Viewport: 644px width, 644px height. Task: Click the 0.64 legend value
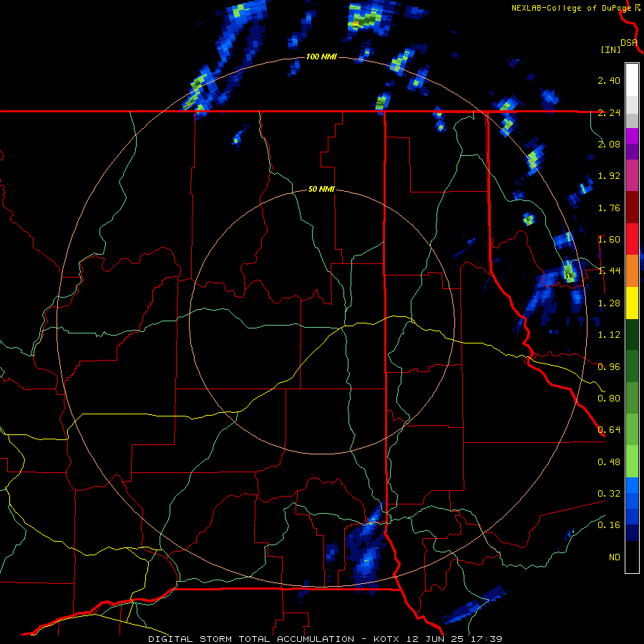tap(609, 430)
